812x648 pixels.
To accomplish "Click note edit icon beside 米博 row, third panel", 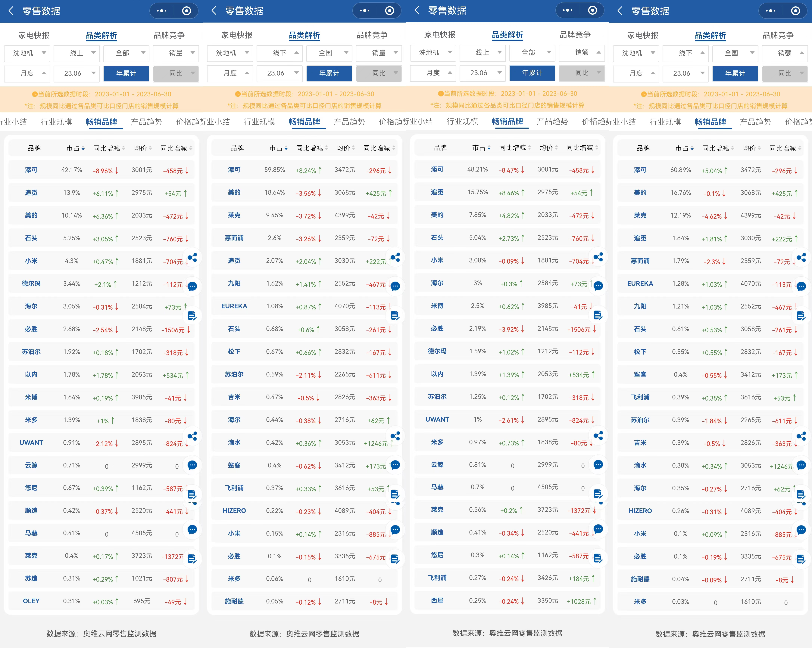I will pos(598,315).
